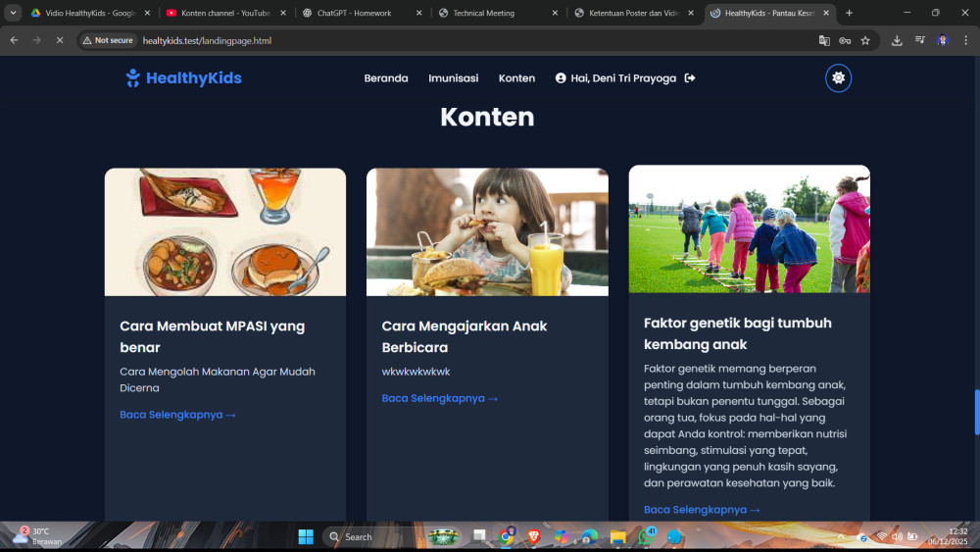Expand the tab search dropdown arrow
The height and width of the screenshot is (552, 980).
[x=13, y=13]
